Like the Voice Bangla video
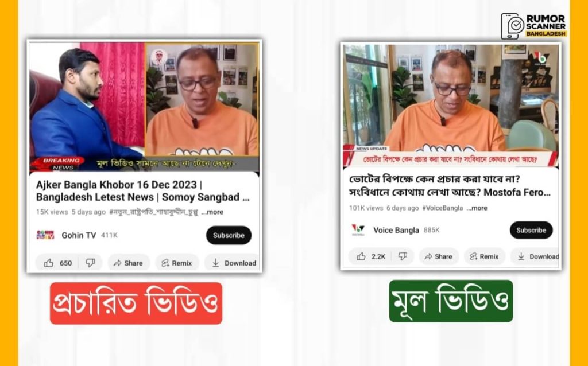 (370, 256)
